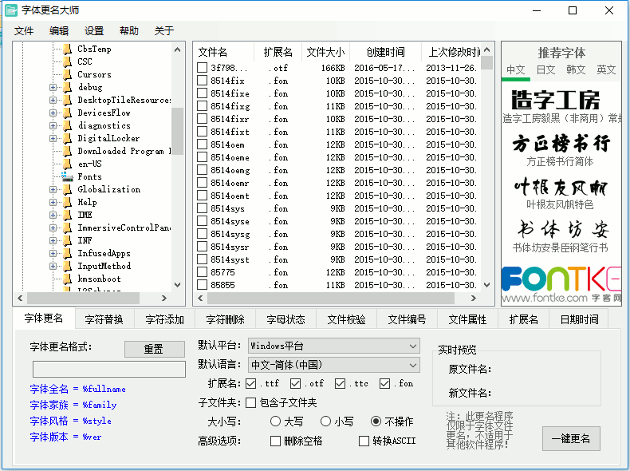630x471 pixels.
Task: Switch to the 日期时间 tab
Action: (x=579, y=319)
